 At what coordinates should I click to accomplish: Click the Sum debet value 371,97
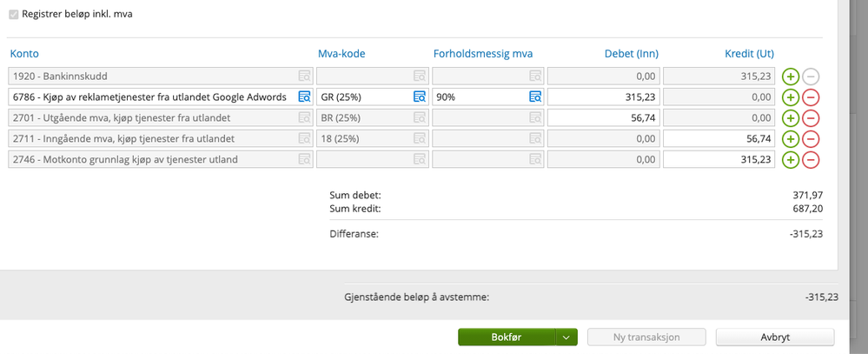pos(808,195)
